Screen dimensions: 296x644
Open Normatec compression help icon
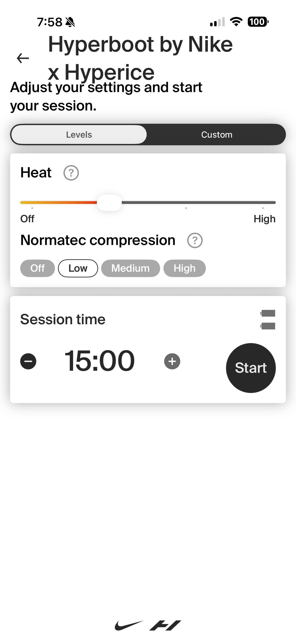pyautogui.click(x=195, y=240)
